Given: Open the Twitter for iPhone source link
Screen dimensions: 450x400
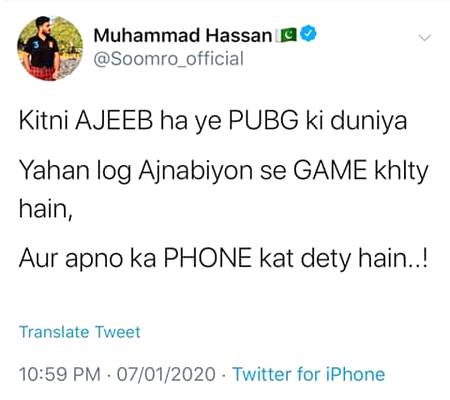Looking at the screenshot, I should coord(309,374).
